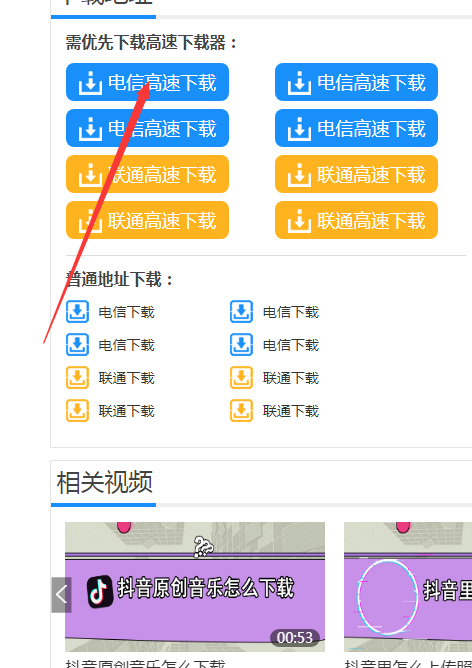
Task: Open the second related video thumbnail with circle
Action: click(x=408, y=587)
